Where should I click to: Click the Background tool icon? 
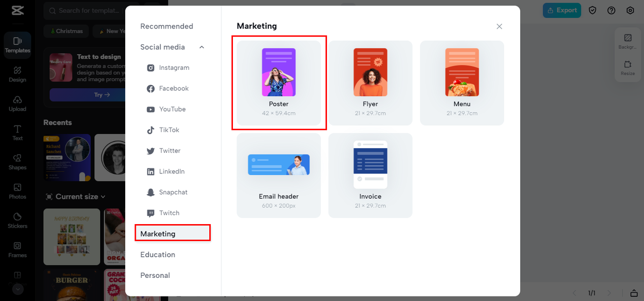[x=627, y=41]
